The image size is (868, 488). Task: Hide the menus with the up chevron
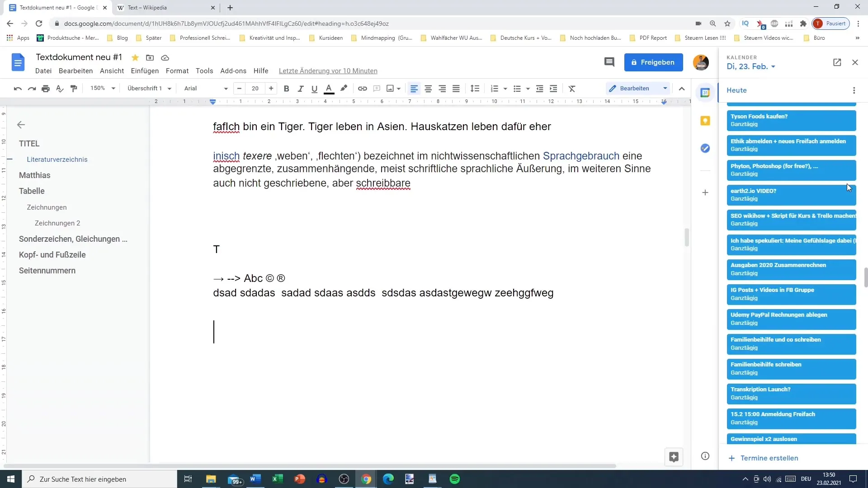(682, 89)
